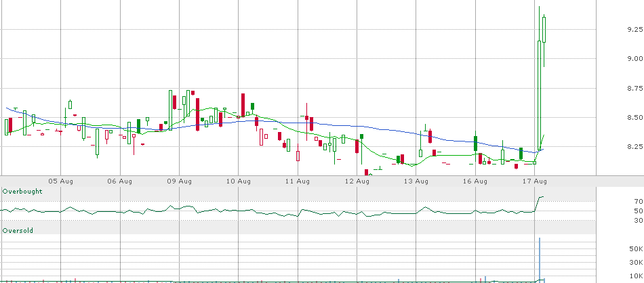
Task: Click the RSI 50 level label
Action: point(639,211)
